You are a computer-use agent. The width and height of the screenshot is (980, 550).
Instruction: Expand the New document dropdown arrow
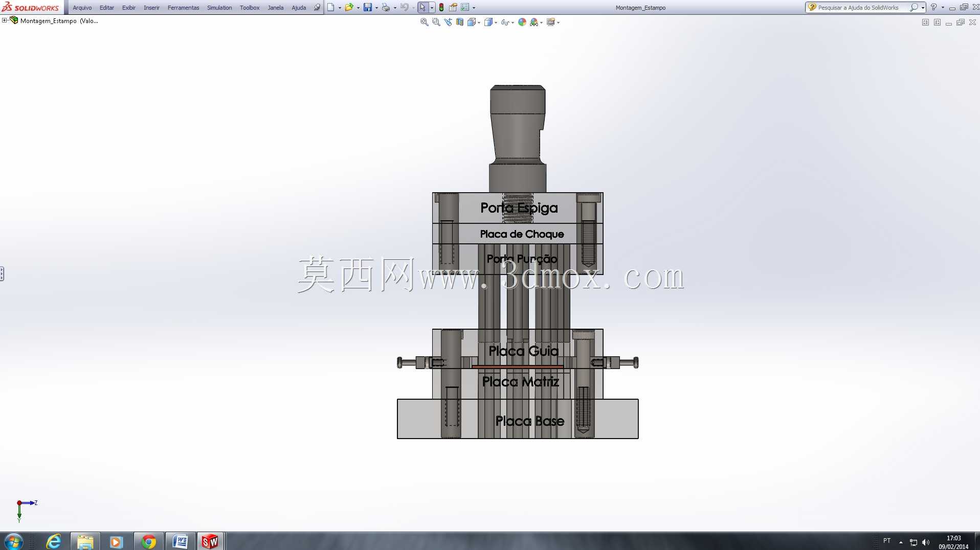(340, 8)
